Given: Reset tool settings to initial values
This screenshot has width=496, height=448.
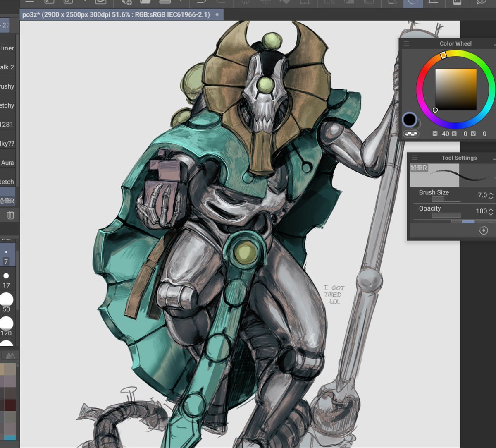Looking at the screenshot, I should (484, 230).
